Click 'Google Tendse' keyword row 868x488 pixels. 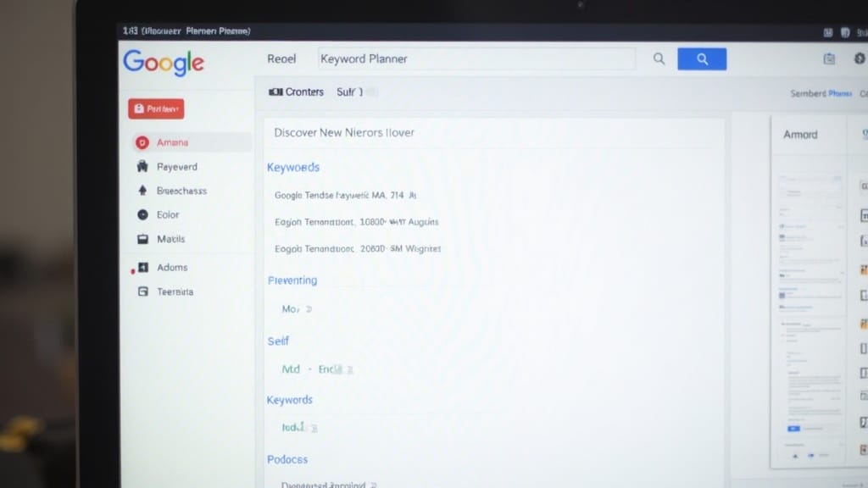(x=346, y=196)
